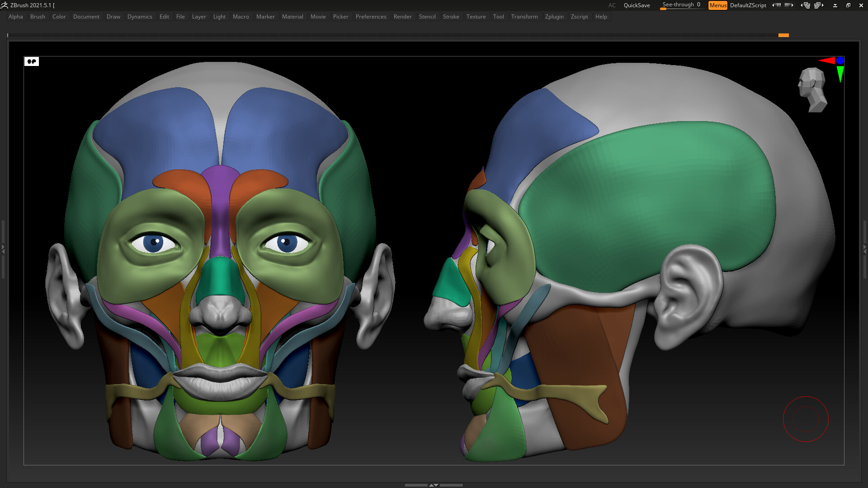Toggle the stereoscopic eye icon in canvas corner
868x488 pixels.
[x=31, y=61]
